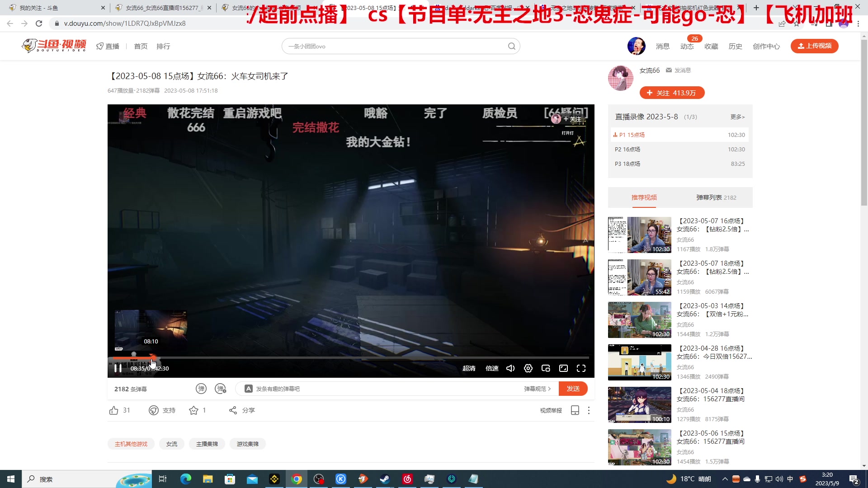
Task: Open 2023-04-28 16点场 video thumbnail
Action: [639, 362]
